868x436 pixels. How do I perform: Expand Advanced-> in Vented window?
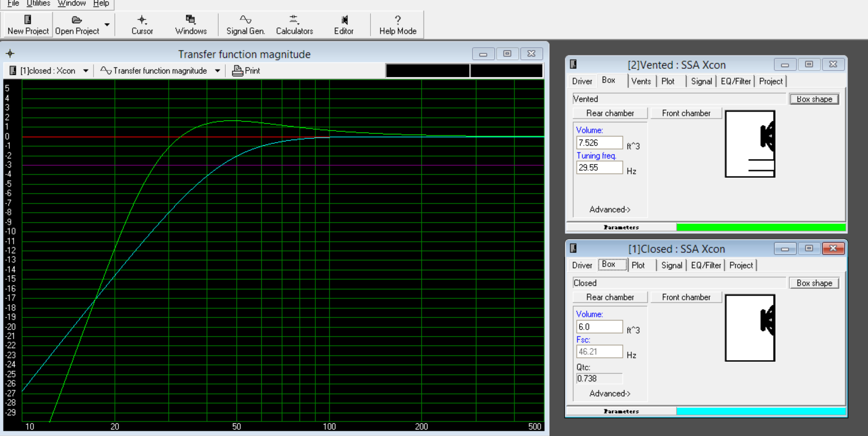pyautogui.click(x=610, y=210)
